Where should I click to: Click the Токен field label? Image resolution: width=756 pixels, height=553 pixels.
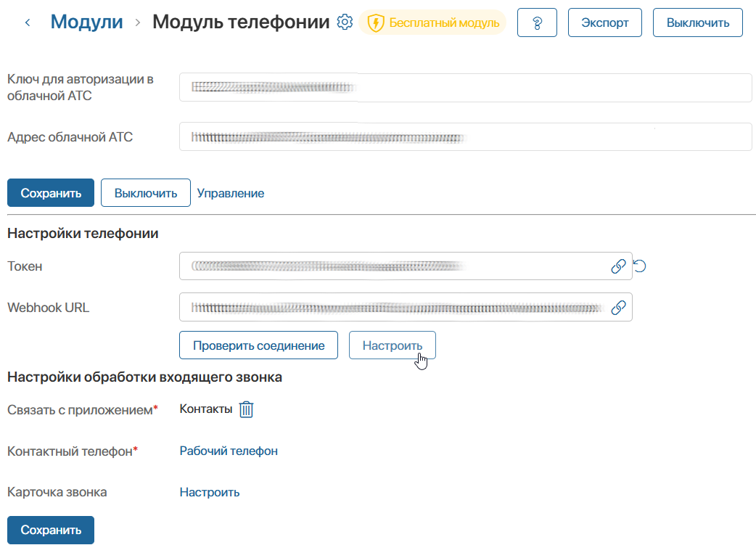pos(25,266)
